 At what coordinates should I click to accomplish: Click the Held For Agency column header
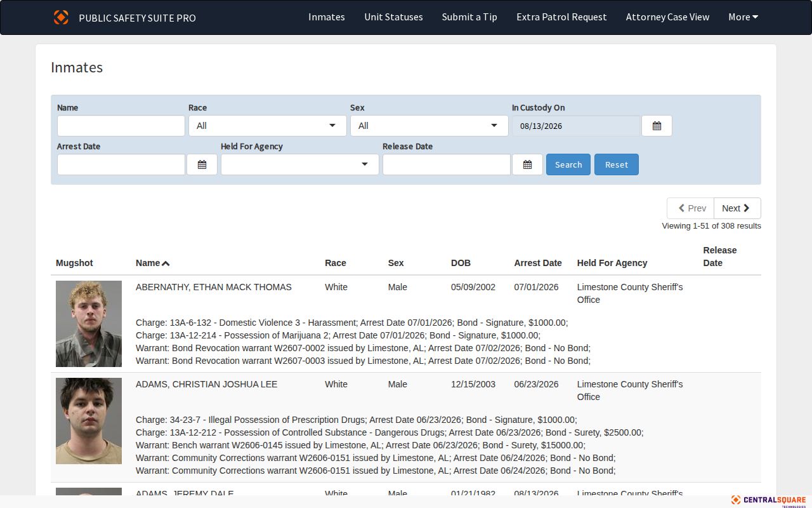(x=612, y=263)
